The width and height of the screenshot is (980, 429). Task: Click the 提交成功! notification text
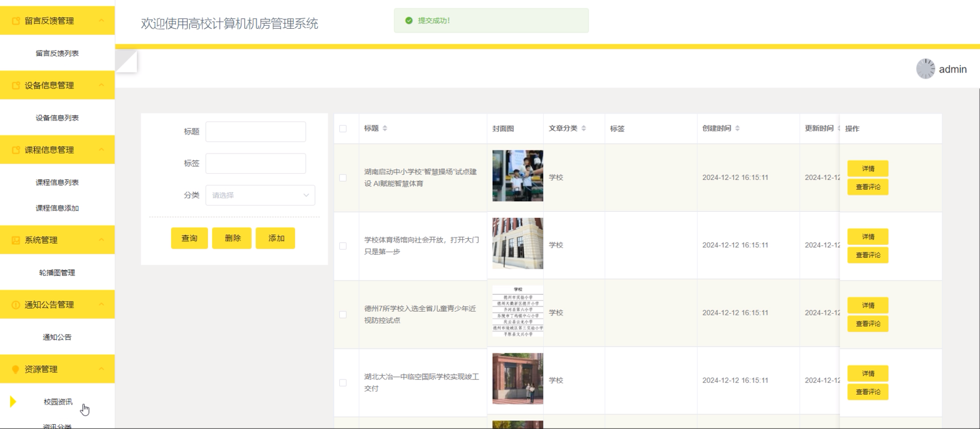coord(434,21)
